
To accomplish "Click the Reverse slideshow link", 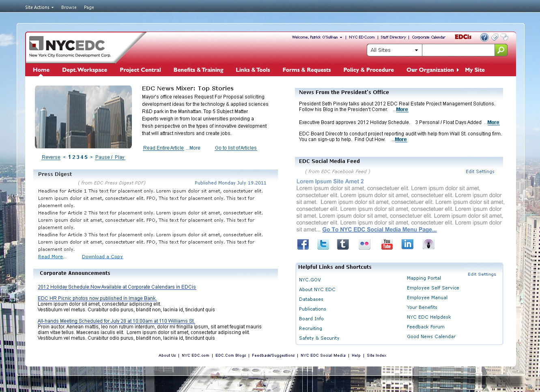I will click(51, 157).
